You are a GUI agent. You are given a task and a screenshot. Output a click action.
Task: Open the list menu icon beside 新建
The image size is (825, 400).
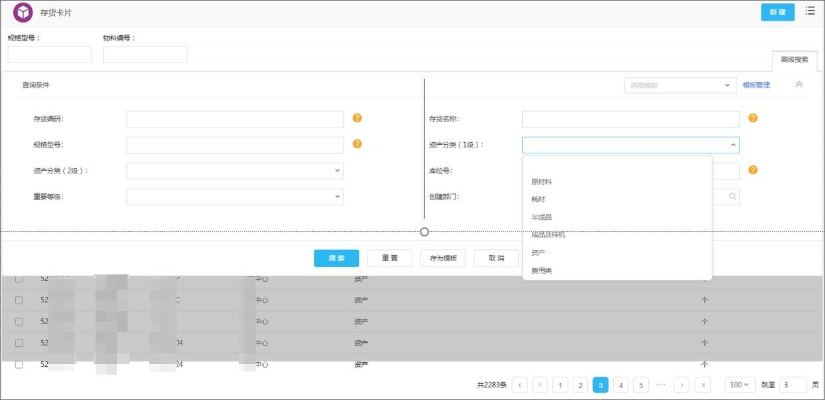pos(810,12)
